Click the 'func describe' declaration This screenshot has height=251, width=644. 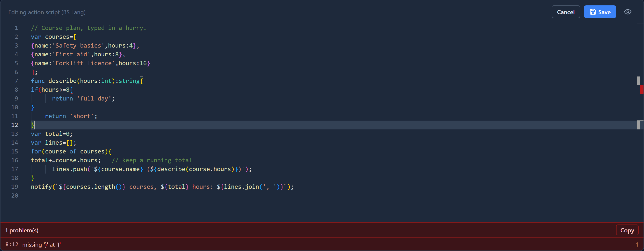[x=87, y=81]
